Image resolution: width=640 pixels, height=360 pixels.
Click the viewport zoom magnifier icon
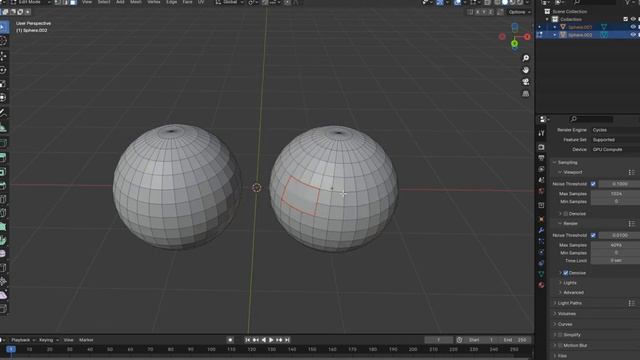tap(526, 58)
